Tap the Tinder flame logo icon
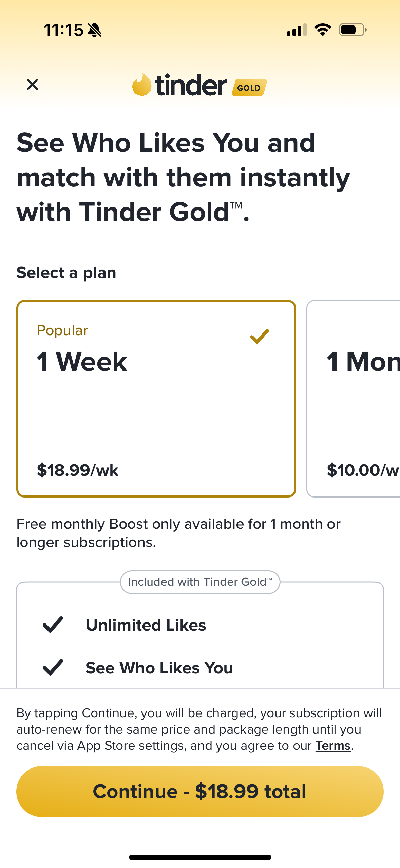Image resolution: width=400 pixels, height=868 pixels. tap(141, 85)
